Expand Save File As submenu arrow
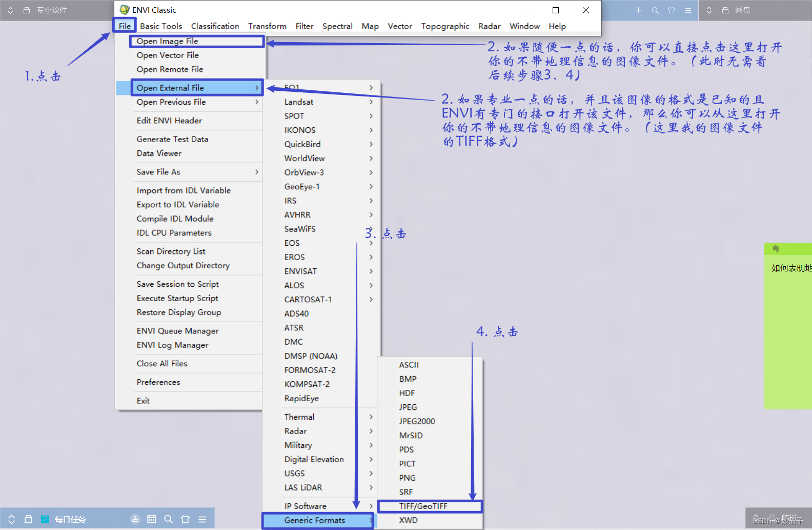812x530 pixels. [x=257, y=172]
